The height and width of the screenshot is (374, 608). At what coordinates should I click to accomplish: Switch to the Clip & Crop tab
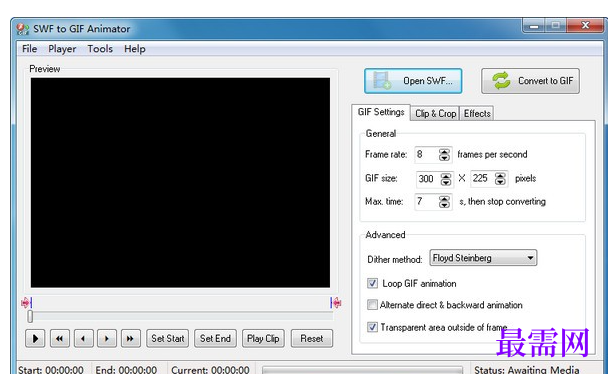click(435, 113)
